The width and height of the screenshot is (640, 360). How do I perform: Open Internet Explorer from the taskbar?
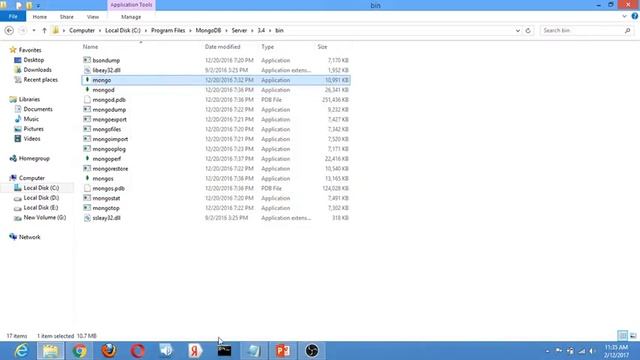pos(21,351)
